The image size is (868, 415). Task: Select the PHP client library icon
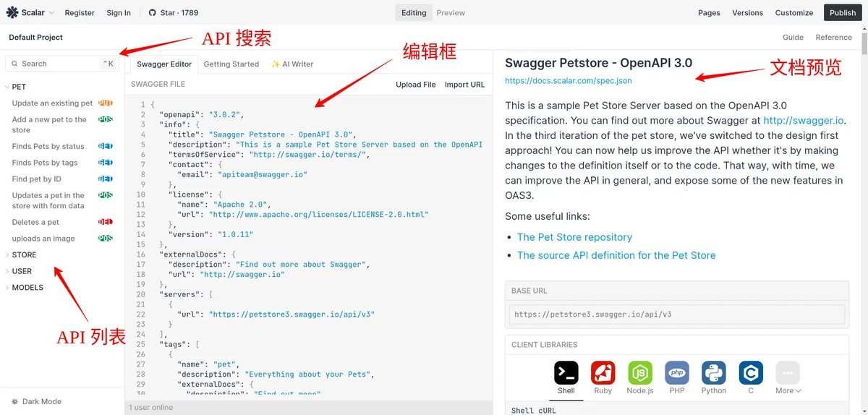(x=677, y=373)
